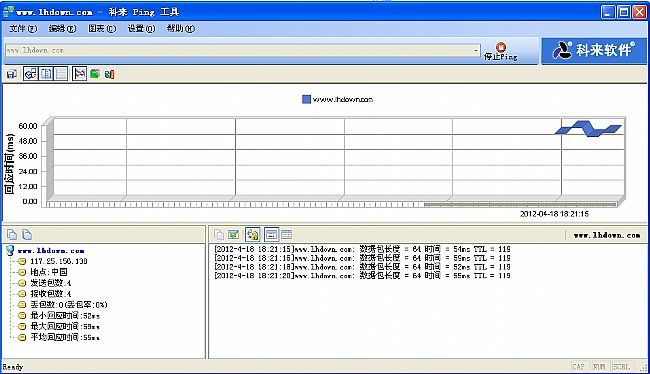Click first copy icon in summary pane
Image resolution: width=650 pixels, height=374 pixels.
[12, 235]
